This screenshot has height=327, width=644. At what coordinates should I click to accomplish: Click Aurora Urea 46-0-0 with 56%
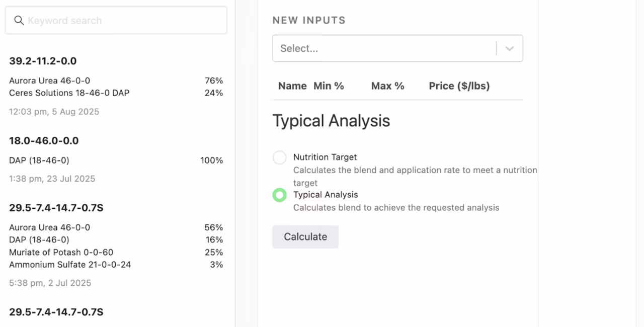point(116,227)
